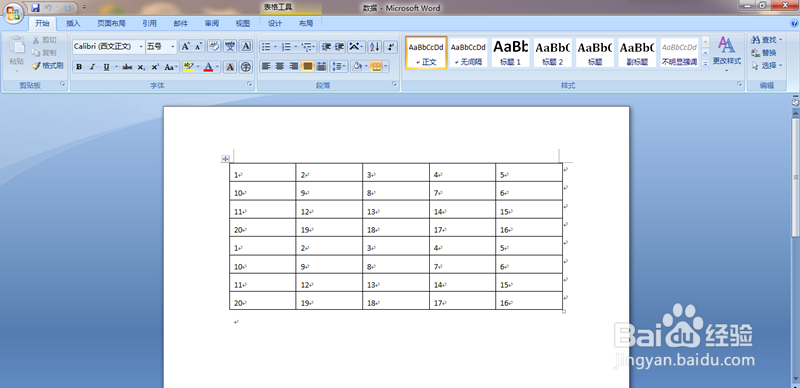Sort the table with A-Z sort icon
Image resolution: width=800 pixels, height=388 pixels.
[x=374, y=47]
